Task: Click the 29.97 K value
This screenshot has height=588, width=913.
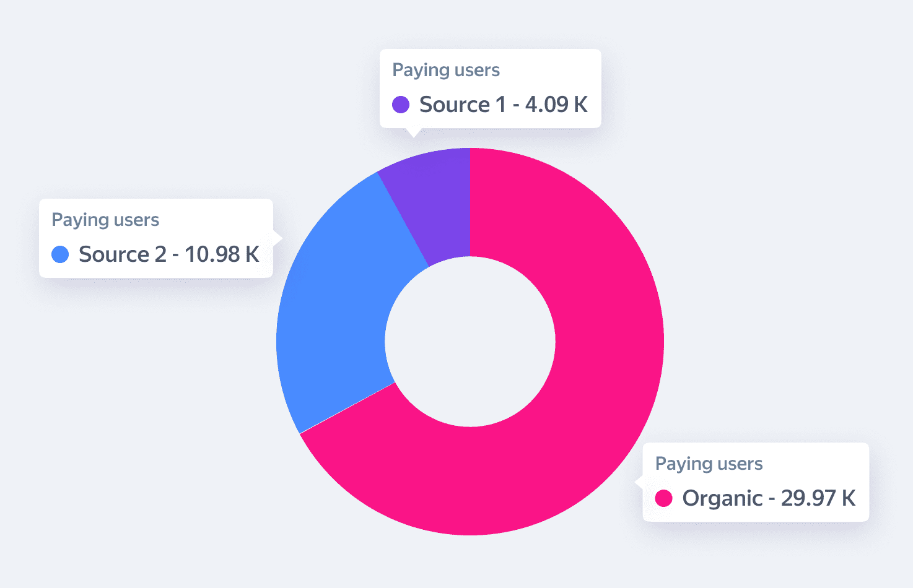Action: coord(818,498)
